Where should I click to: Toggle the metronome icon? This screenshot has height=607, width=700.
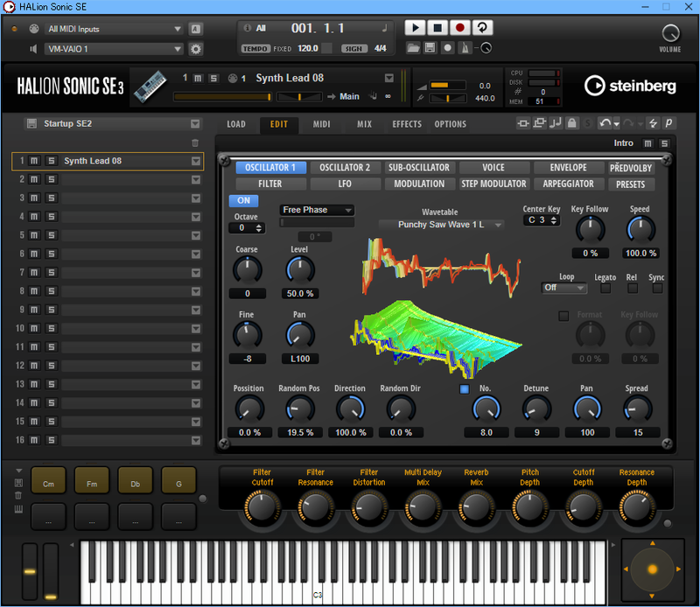click(x=465, y=48)
